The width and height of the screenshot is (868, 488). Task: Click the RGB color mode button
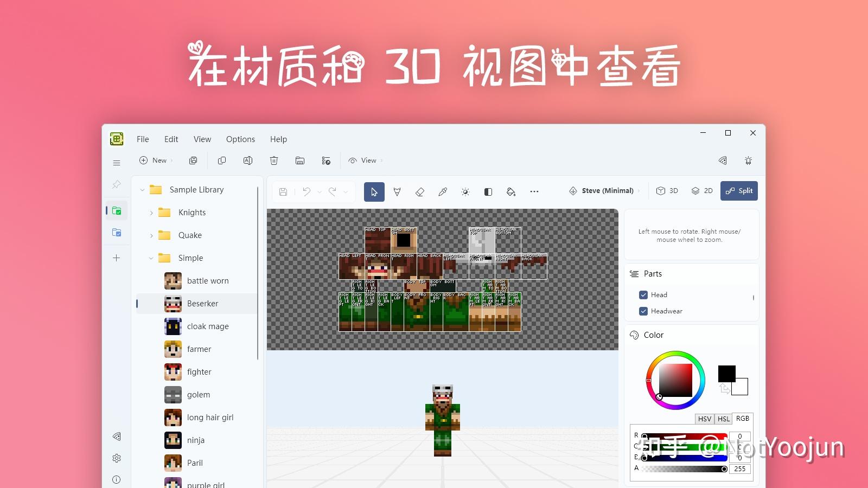click(x=742, y=419)
